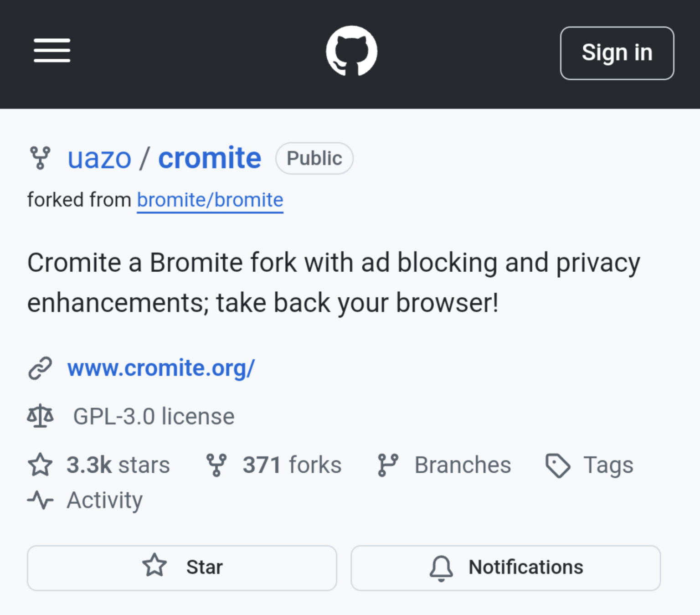Click the Public visibility badge
Image resolution: width=700 pixels, height=615 pixels.
coord(314,158)
